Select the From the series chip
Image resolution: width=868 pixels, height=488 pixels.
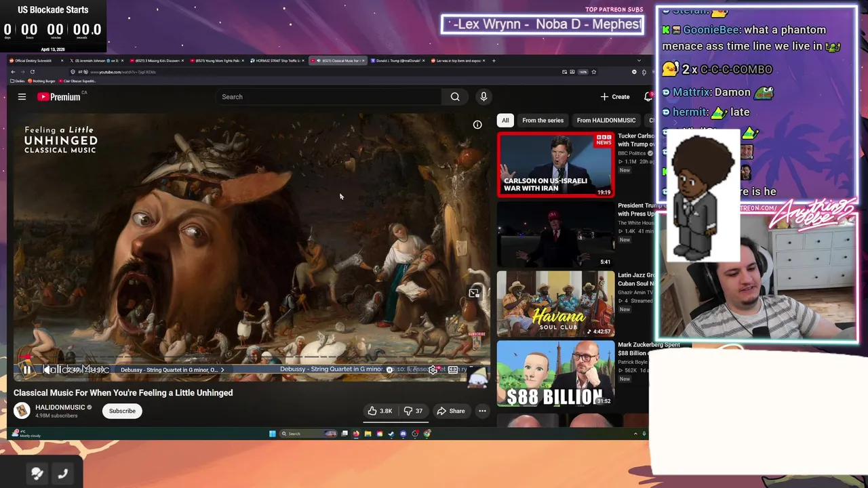pos(542,120)
